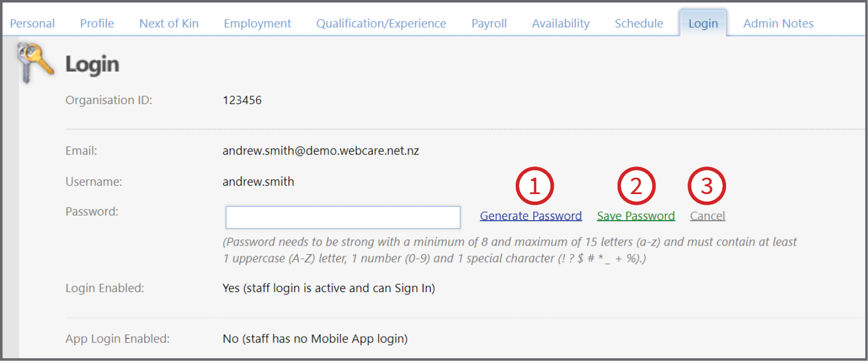Open the Next of Kin tab

click(169, 23)
